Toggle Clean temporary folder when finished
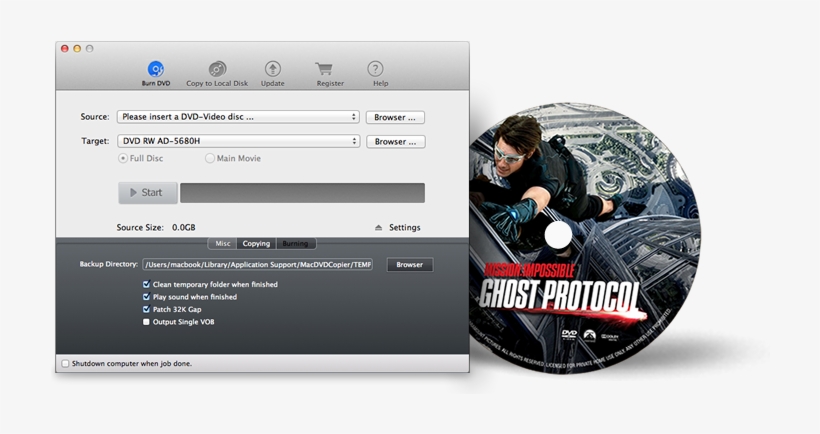 pyautogui.click(x=146, y=284)
